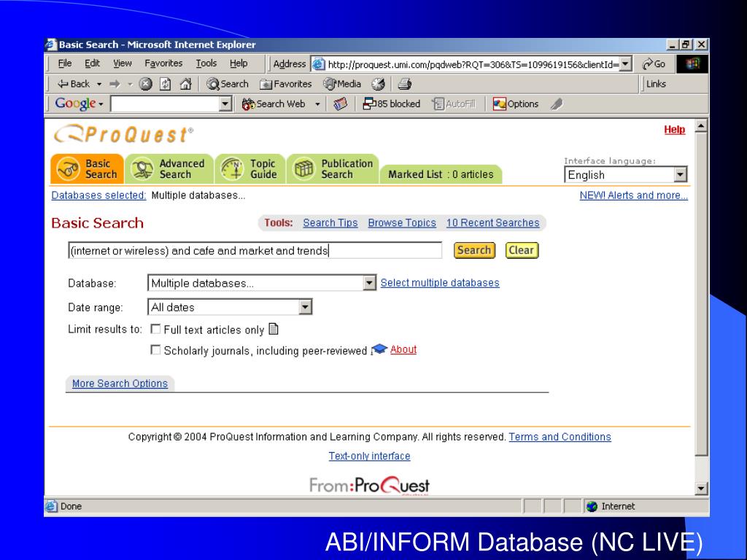Open the Favorites menu

pos(163,63)
